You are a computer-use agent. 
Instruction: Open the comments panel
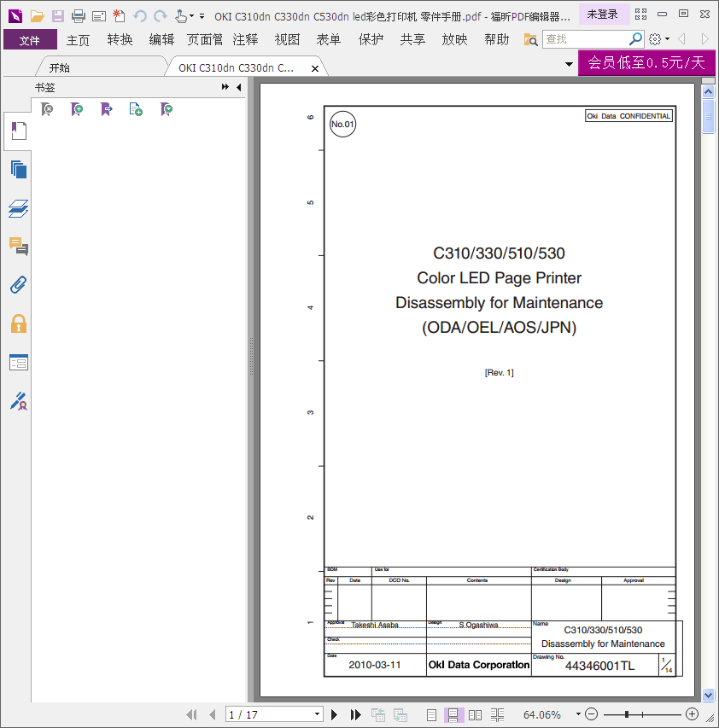19,246
